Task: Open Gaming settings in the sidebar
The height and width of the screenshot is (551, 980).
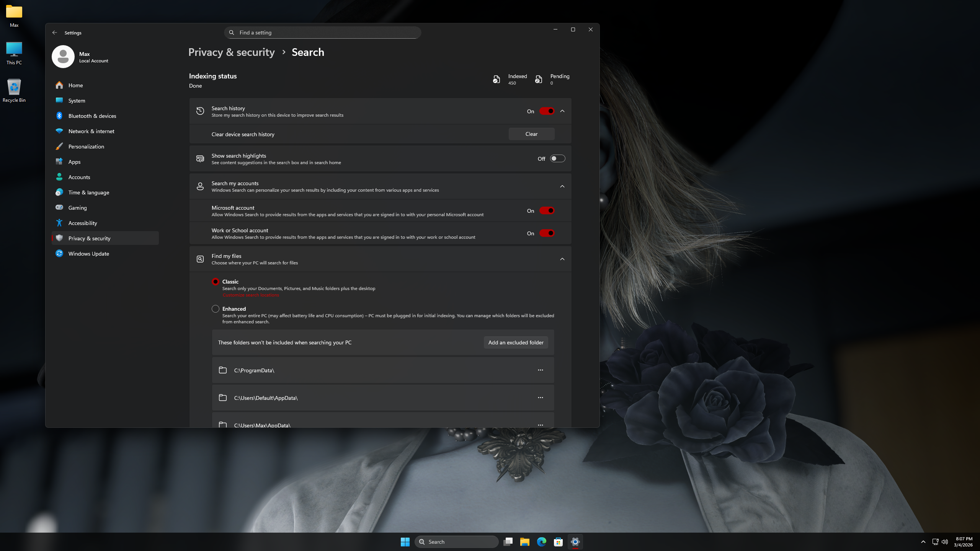Action: [x=105, y=208]
